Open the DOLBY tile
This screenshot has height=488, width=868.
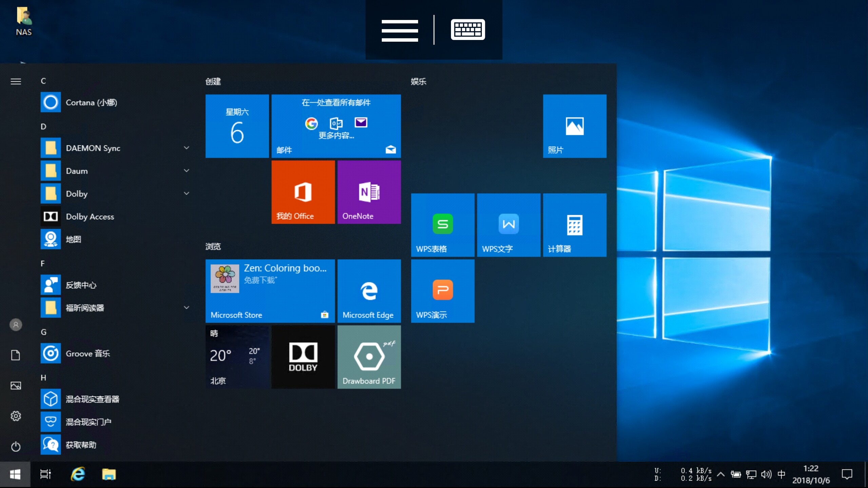pyautogui.click(x=303, y=357)
